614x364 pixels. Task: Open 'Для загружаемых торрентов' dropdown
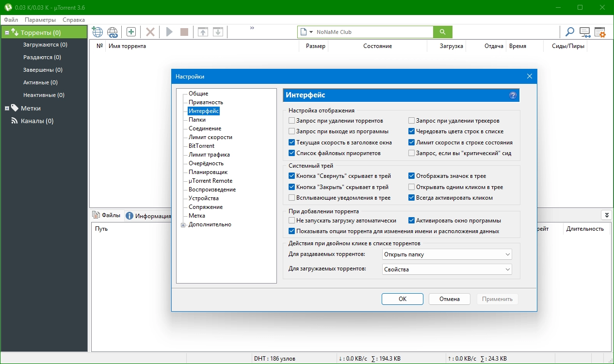(x=446, y=269)
